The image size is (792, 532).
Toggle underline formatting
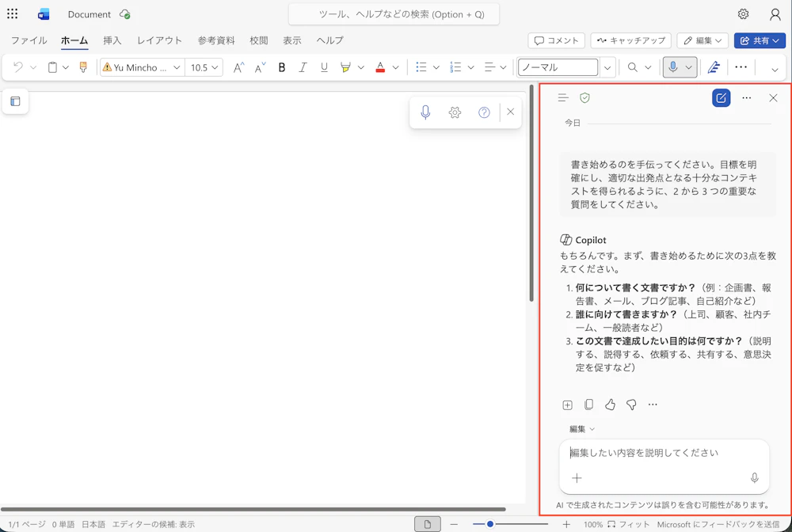324,67
